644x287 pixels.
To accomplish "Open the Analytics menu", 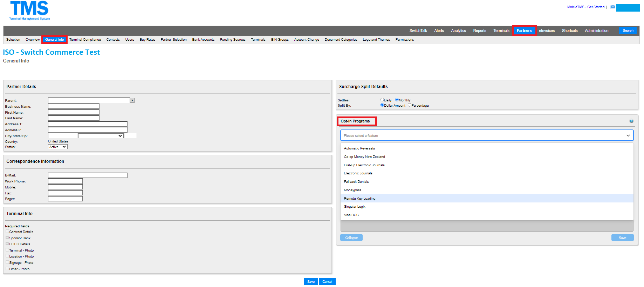I will (x=458, y=31).
